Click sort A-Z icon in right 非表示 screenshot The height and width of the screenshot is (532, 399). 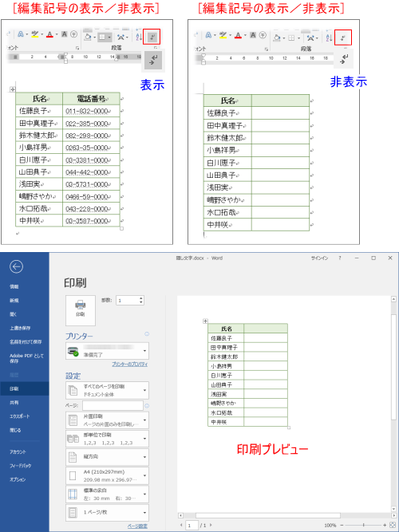[x=329, y=37]
